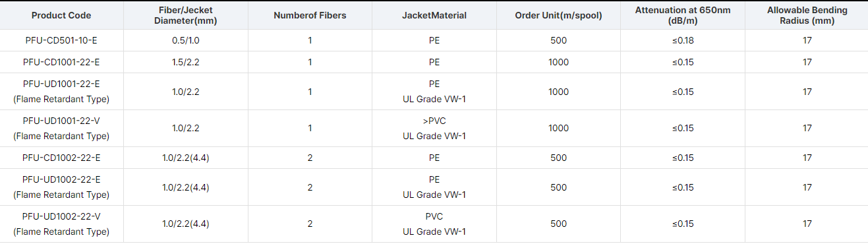Image resolution: width=868 pixels, height=244 pixels.
Task: Select the 500 order unit for PFU-CD501-10-E
Action: [558, 40]
